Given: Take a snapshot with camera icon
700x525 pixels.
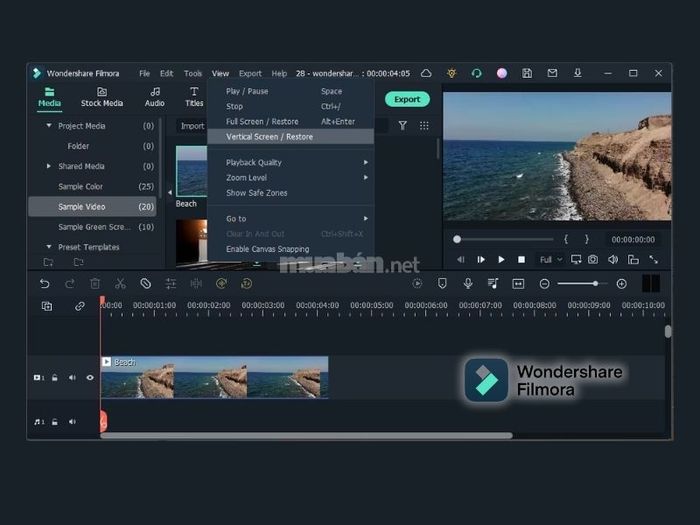Looking at the screenshot, I should pyautogui.click(x=593, y=259).
